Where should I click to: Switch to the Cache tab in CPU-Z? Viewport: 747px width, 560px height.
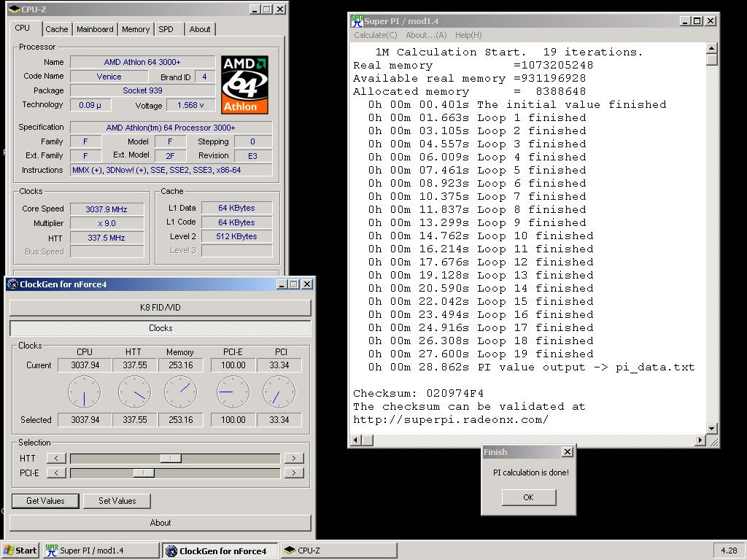tap(57, 29)
